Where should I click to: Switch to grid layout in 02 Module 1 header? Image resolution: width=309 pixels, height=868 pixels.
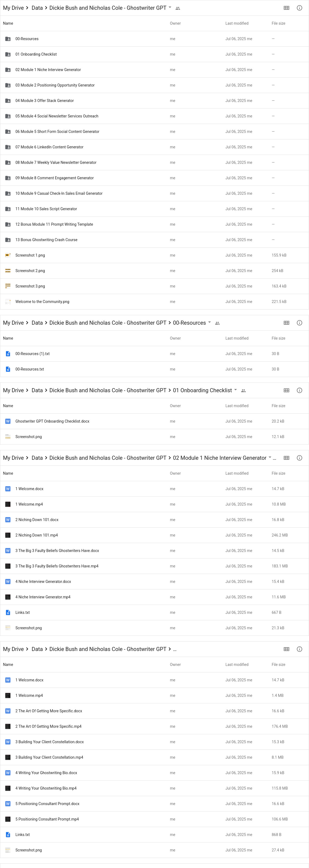click(286, 458)
